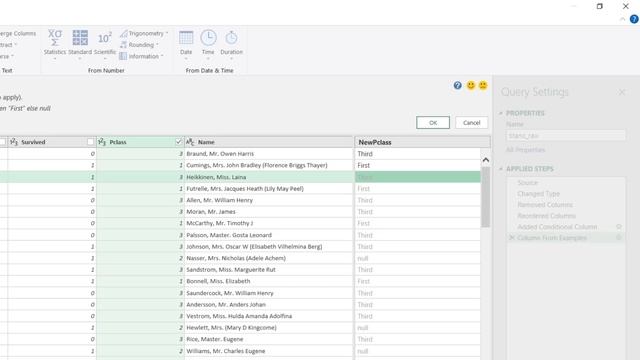This screenshot has width=640, height=360.
Task: Click the Survived column data type icon
Action: 14,142
